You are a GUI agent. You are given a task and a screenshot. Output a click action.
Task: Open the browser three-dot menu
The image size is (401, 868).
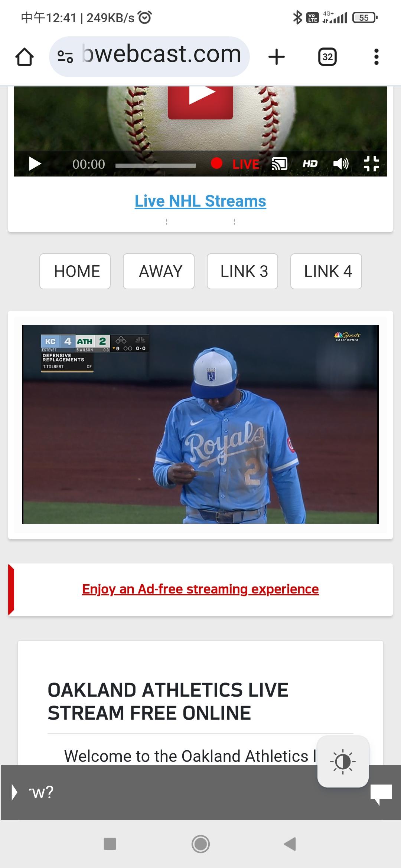pos(376,57)
